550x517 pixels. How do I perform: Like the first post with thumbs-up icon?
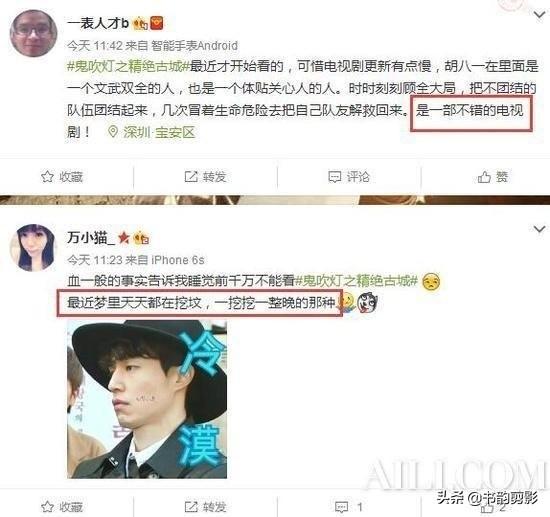(x=484, y=177)
